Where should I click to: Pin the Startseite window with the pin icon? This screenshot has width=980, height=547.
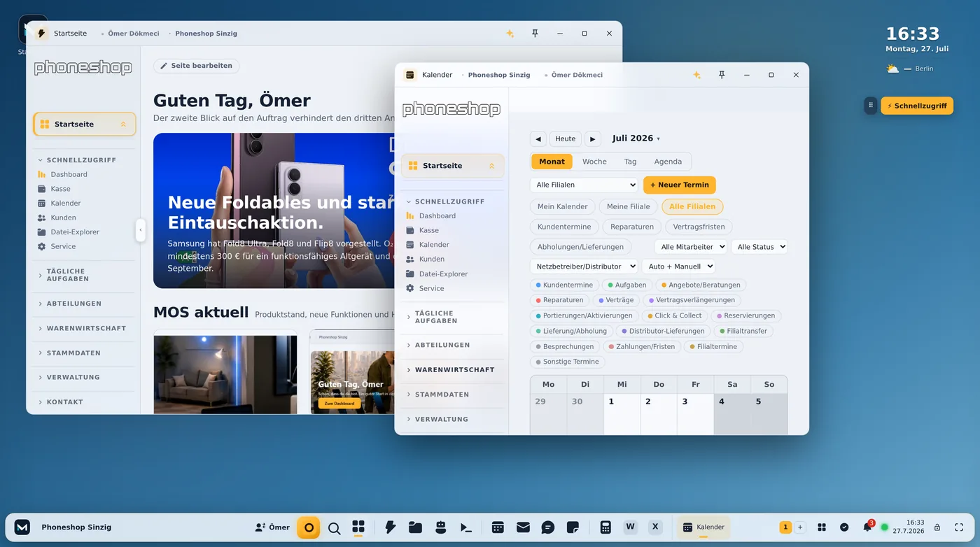click(x=535, y=34)
